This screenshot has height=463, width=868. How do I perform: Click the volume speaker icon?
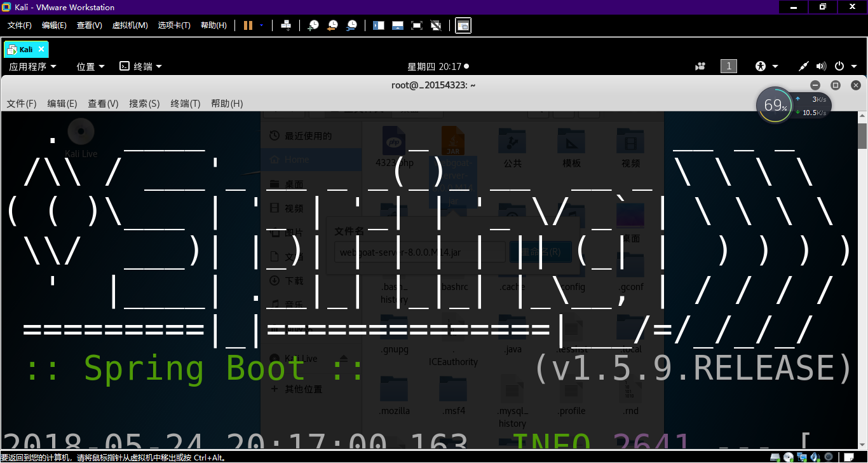tap(821, 66)
